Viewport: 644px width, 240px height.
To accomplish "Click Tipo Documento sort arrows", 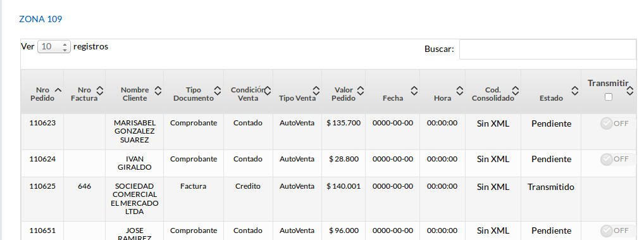I will click(218, 91).
